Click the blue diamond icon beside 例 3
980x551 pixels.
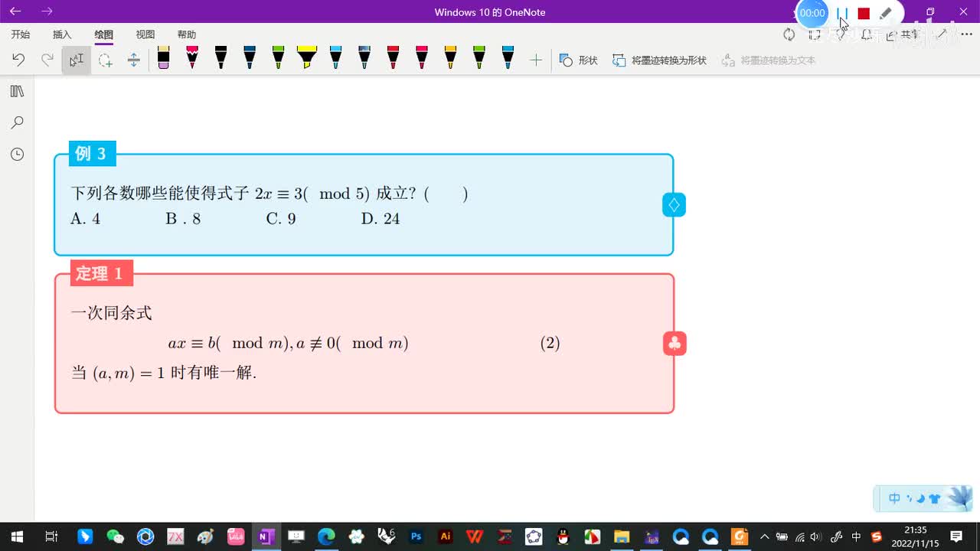point(674,205)
